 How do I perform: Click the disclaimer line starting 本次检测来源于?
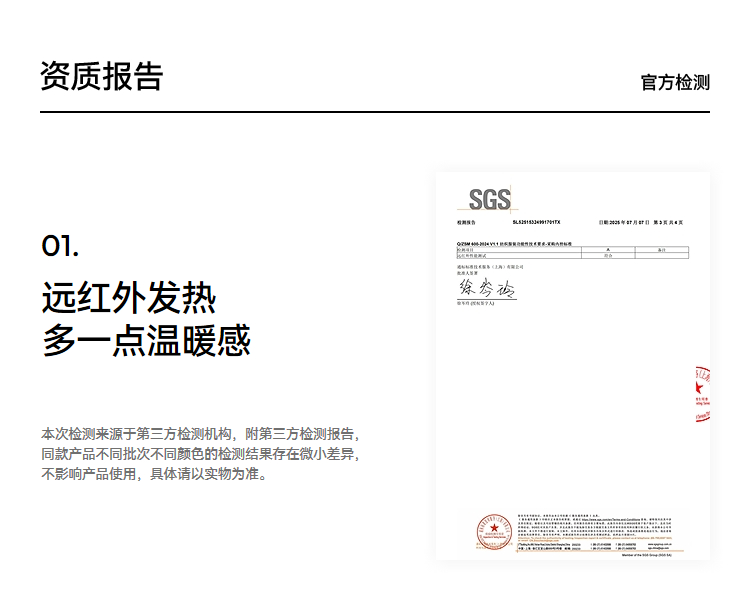[199, 434]
